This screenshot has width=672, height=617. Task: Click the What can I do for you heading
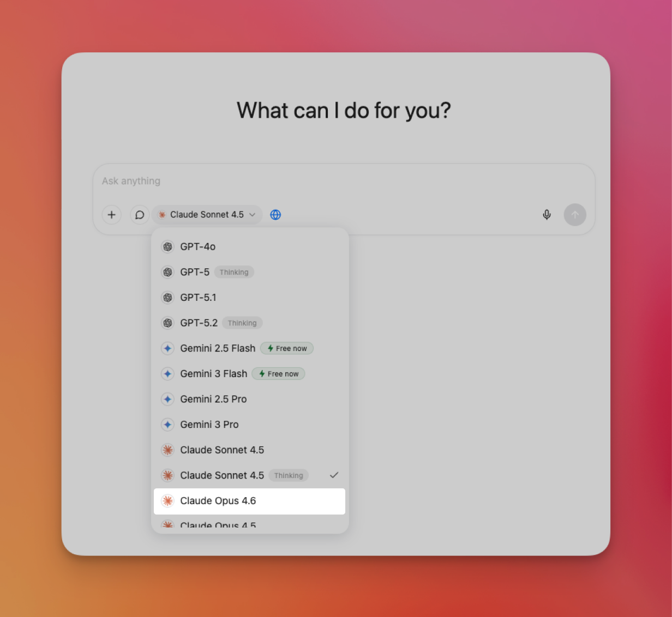pyautogui.click(x=344, y=111)
